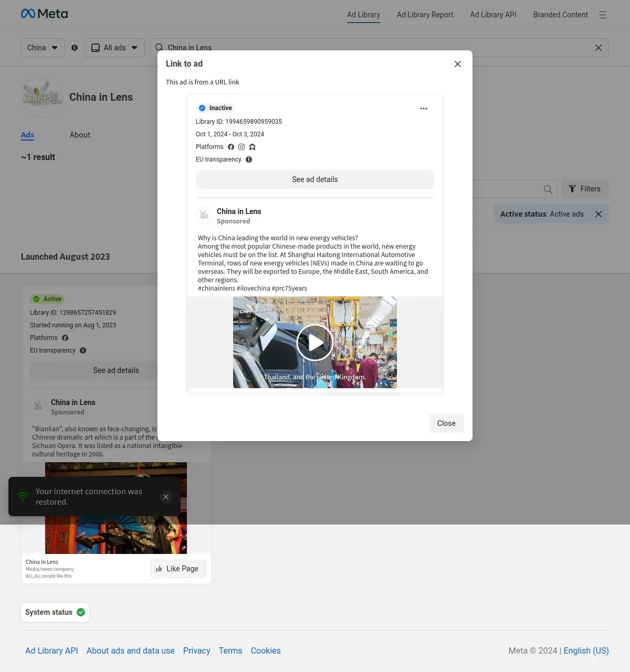
Task: Play the new energy vehicles video
Action: coord(315,343)
